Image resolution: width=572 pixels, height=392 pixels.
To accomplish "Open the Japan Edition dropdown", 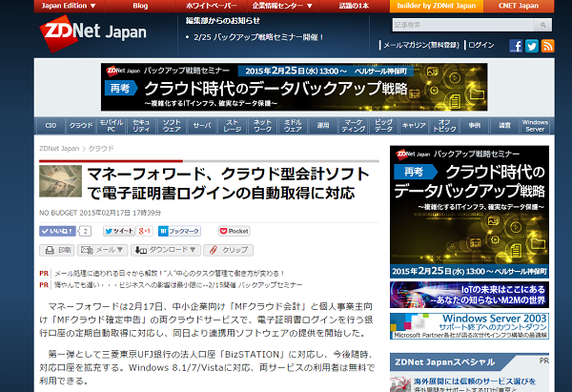I will tap(69, 6).
